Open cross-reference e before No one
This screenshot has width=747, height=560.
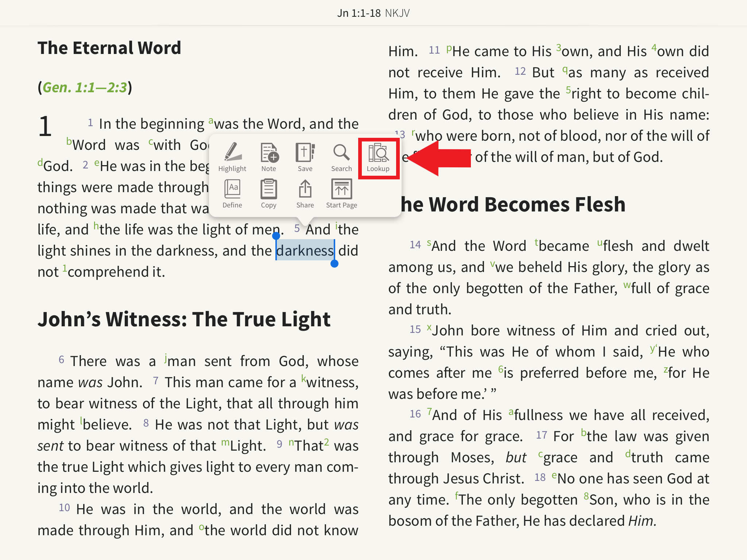click(554, 475)
